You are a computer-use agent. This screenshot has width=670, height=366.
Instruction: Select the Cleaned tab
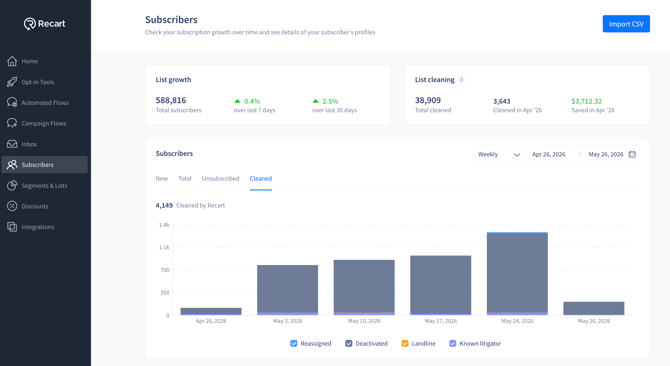coord(261,179)
